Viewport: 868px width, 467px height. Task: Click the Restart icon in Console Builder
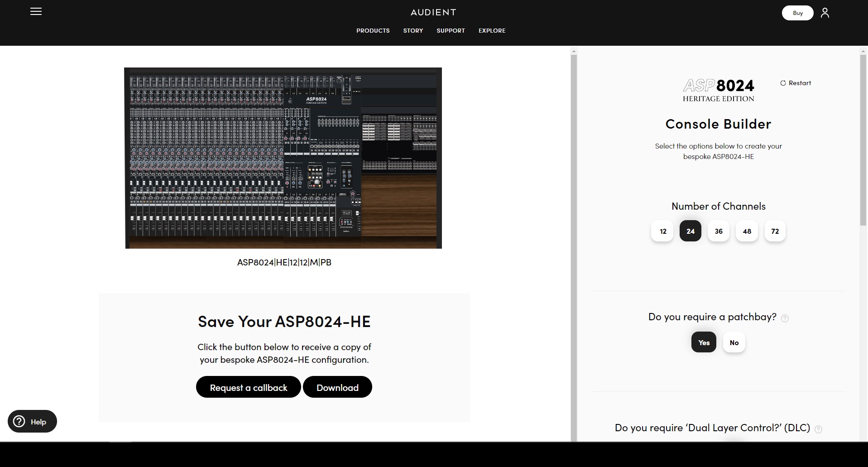(783, 83)
